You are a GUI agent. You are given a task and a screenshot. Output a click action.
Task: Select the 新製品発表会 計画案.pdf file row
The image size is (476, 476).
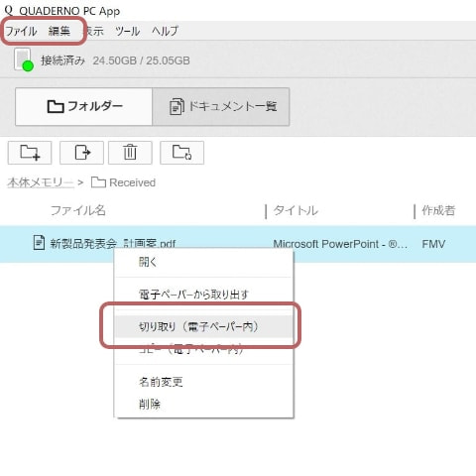pos(238,244)
